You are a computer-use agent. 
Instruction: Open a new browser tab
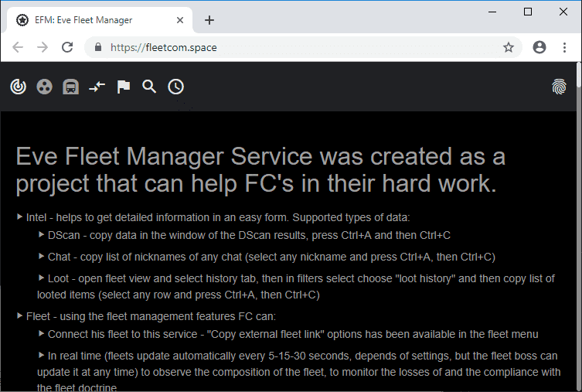(x=209, y=20)
